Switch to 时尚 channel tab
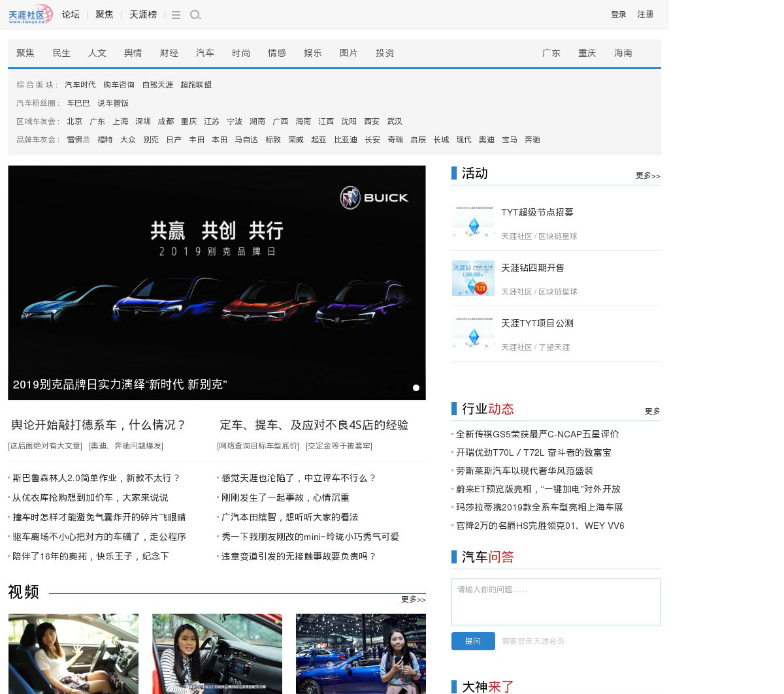This screenshot has width=784, height=694. pos(241,53)
